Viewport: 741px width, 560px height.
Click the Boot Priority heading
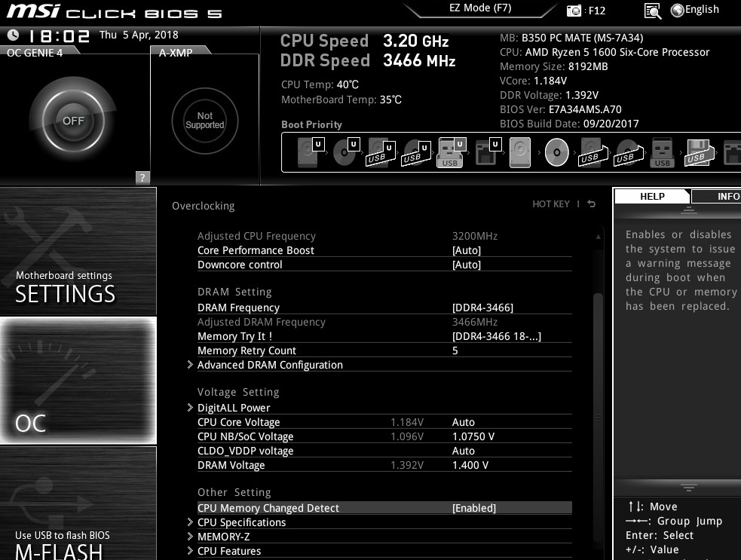pos(311,125)
